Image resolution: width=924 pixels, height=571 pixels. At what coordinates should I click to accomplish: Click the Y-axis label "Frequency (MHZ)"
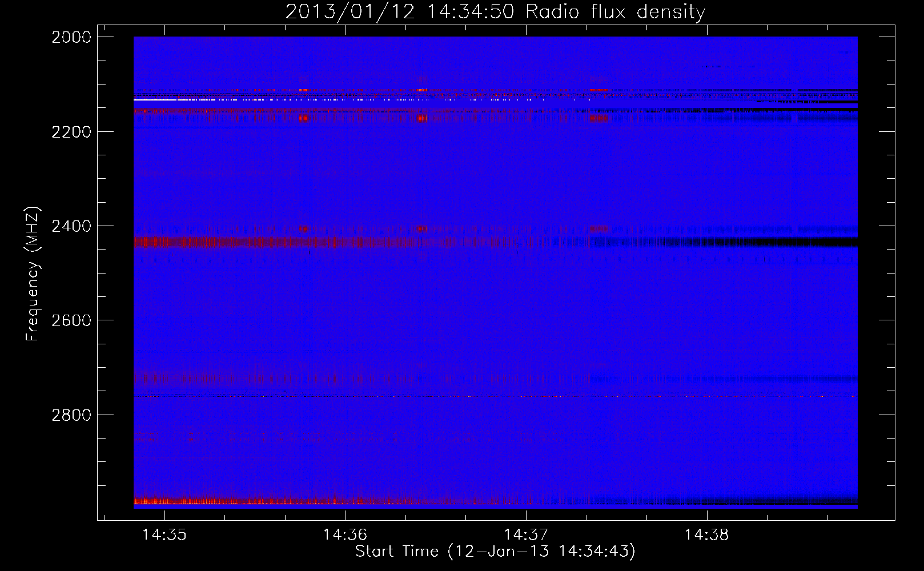(x=33, y=274)
